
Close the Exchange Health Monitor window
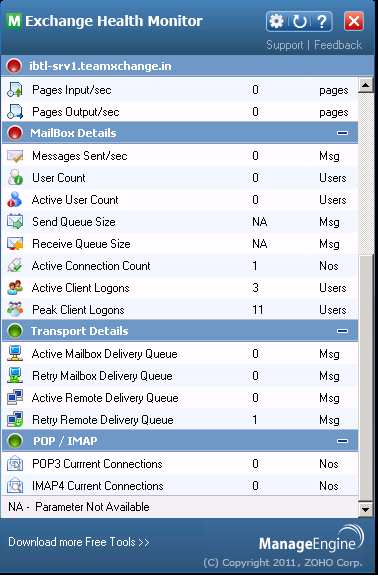tap(354, 21)
